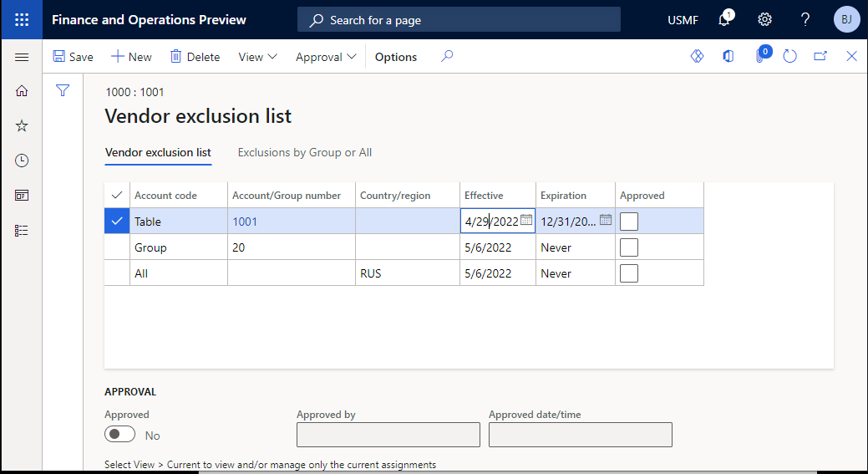
Task: Deselect the Table row checkmark
Action: click(x=117, y=222)
